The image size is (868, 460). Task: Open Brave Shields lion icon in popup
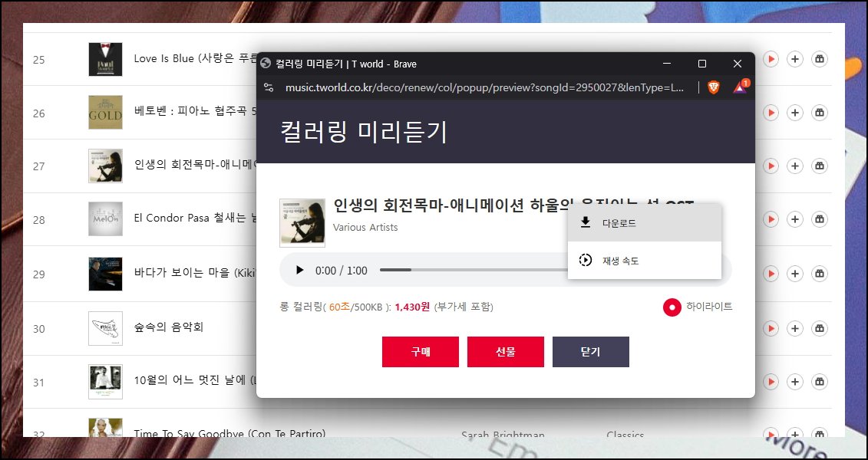(714, 87)
